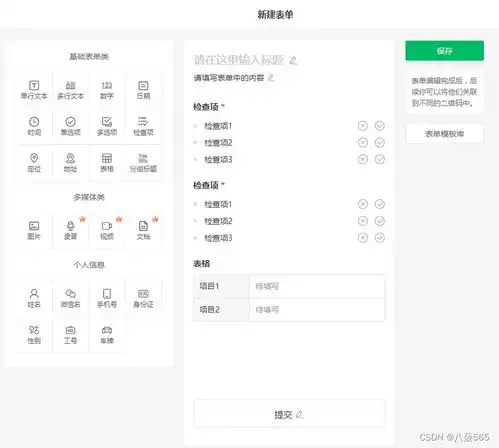Add the 姓名 name field
The width and height of the screenshot is (499, 448).
click(34, 298)
